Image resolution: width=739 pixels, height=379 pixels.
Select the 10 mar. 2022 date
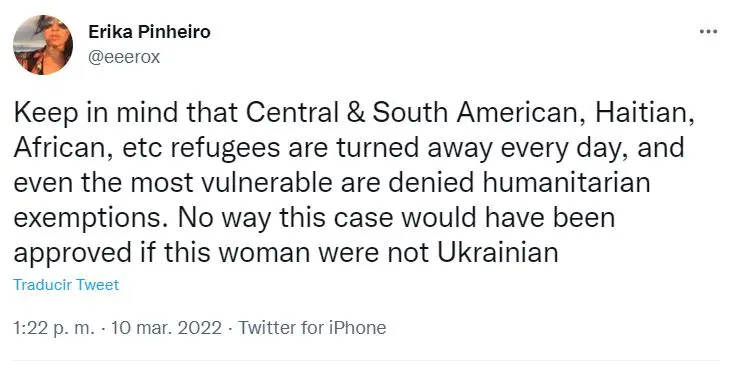pyautogui.click(x=166, y=328)
